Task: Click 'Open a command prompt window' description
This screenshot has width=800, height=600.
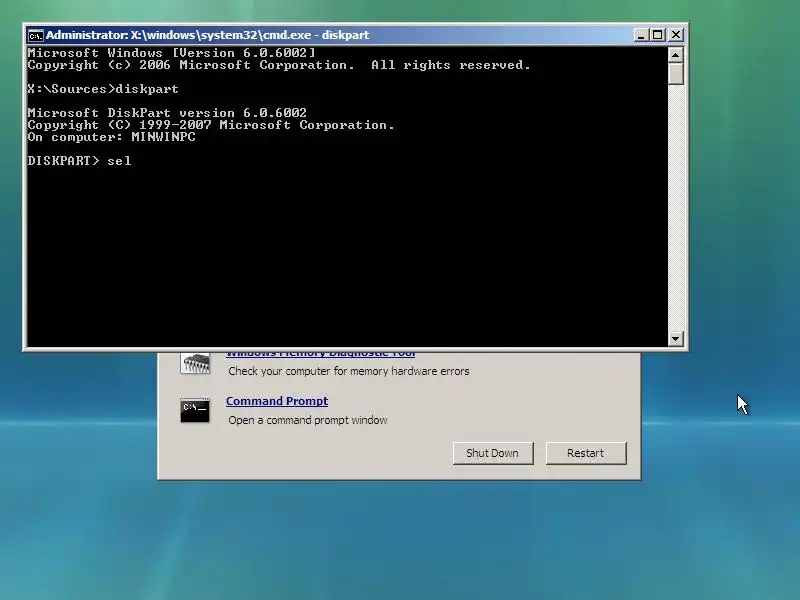Action: pos(308,420)
